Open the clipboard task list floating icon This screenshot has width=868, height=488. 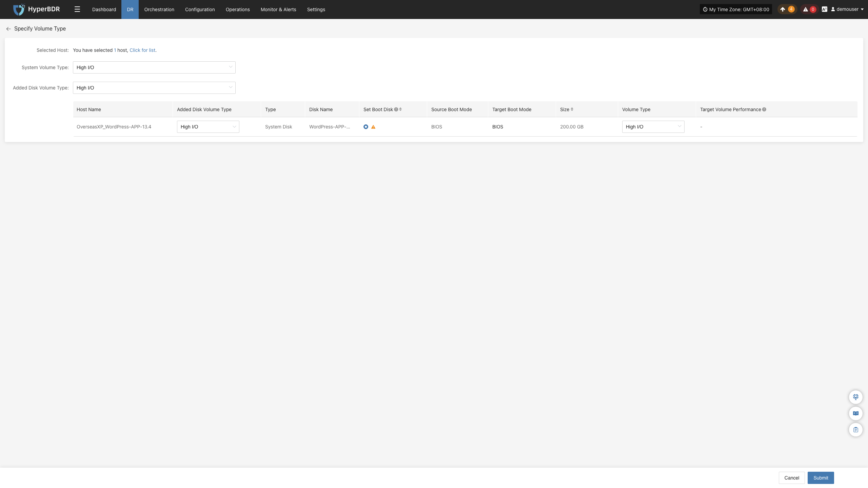click(x=856, y=430)
